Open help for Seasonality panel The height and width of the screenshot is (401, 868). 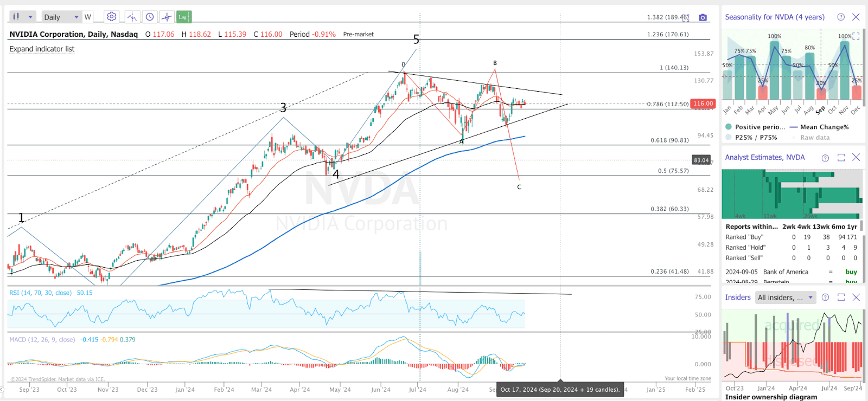pos(841,17)
